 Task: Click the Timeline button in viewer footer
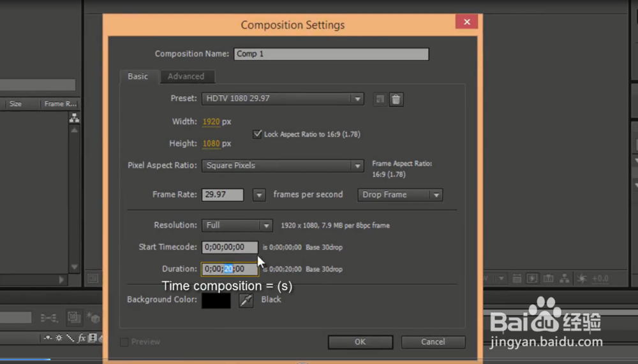click(x=549, y=279)
